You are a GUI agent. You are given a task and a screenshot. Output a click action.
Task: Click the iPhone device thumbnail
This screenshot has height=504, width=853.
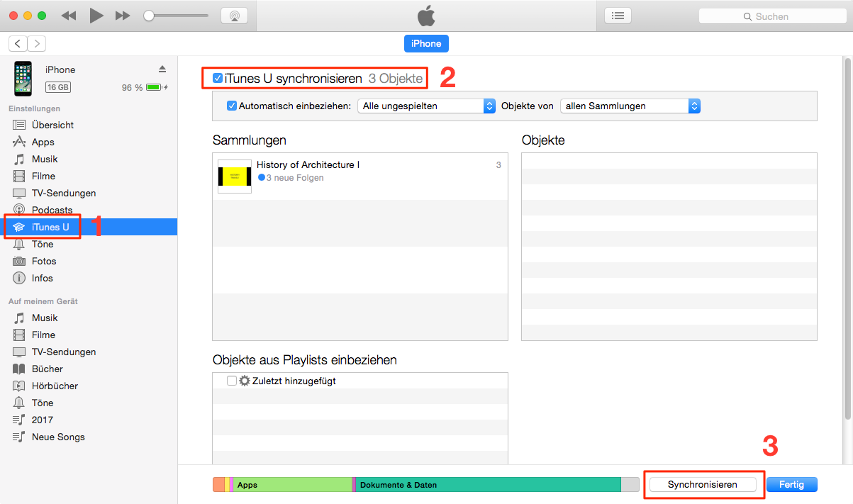tap(23, 79)
